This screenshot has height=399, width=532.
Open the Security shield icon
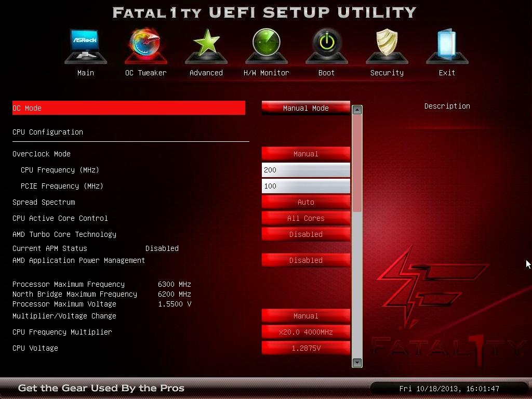tap(387, 46)
